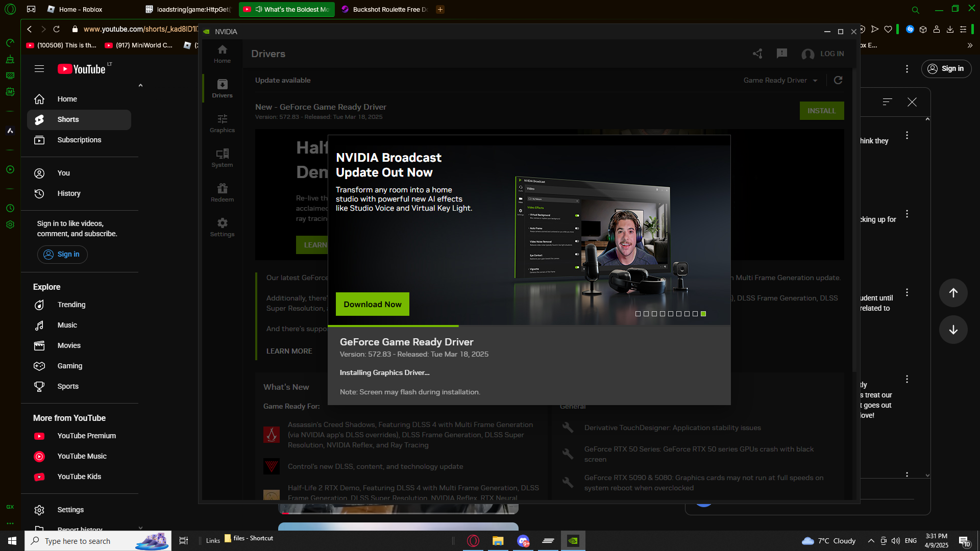Screen dimensions: 980x551
Task: Open Gaming in the Explore section
Action: point(79,366)
